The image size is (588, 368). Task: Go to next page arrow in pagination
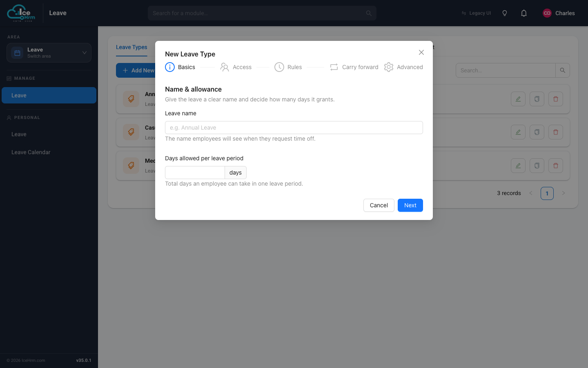tap(563, 193)
